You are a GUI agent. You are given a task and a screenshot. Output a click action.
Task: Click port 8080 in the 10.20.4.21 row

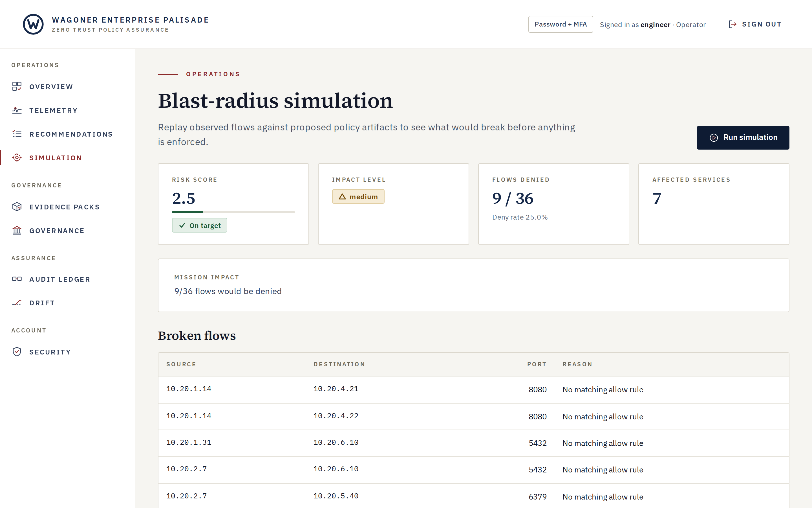[x=538, y=389]
